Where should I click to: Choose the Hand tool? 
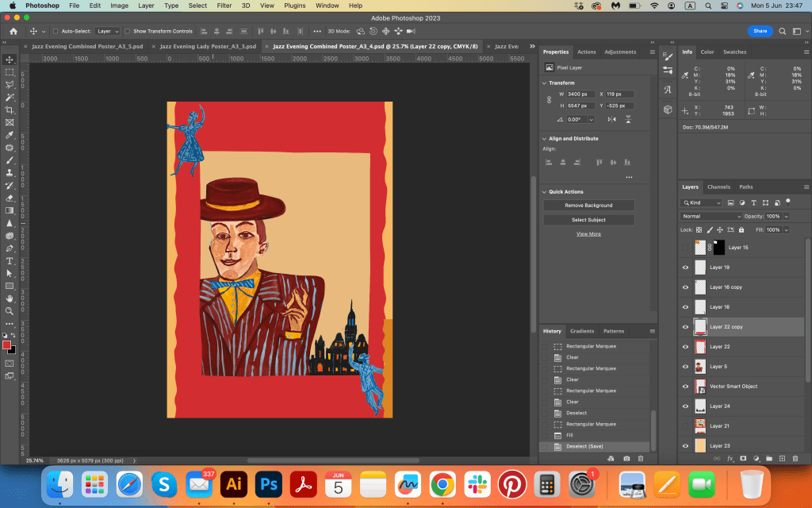[x=10, y=298]
